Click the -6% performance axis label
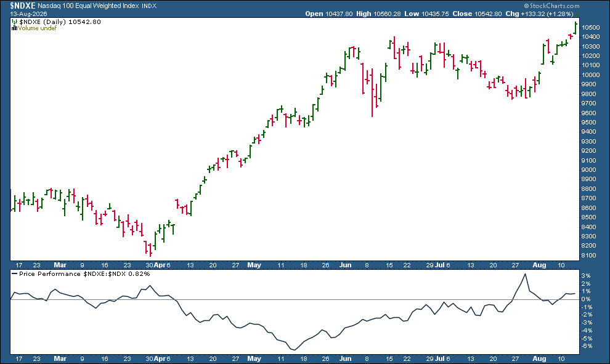This screenshot has width=610, height=364. coord(587,346)
